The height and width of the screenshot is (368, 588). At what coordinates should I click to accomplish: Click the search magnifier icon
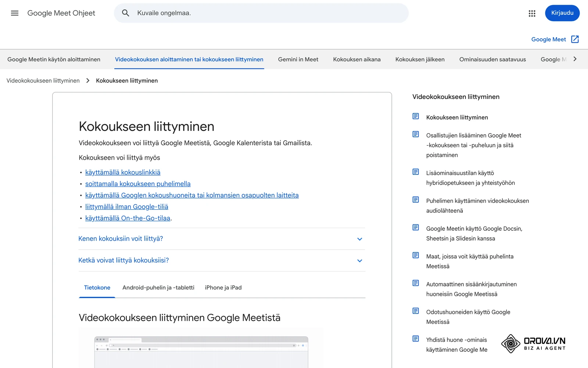pyautogui.click(x=126, y=13)
